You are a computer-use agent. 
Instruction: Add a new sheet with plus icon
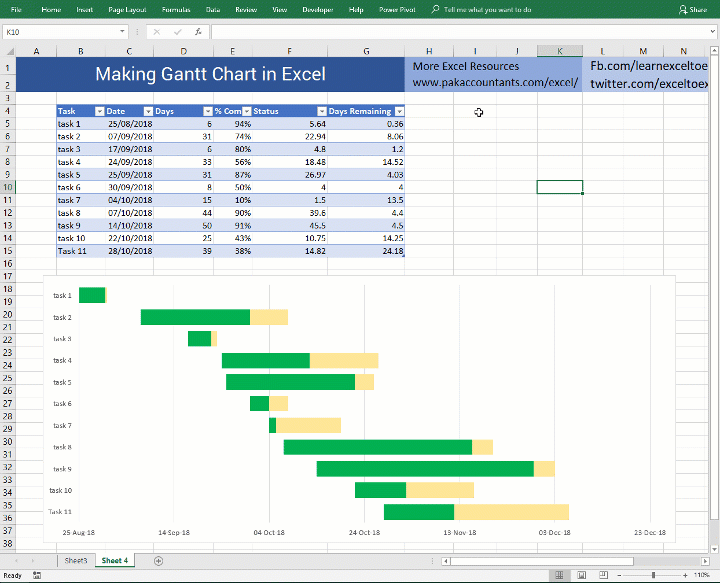tap(158, 561)
